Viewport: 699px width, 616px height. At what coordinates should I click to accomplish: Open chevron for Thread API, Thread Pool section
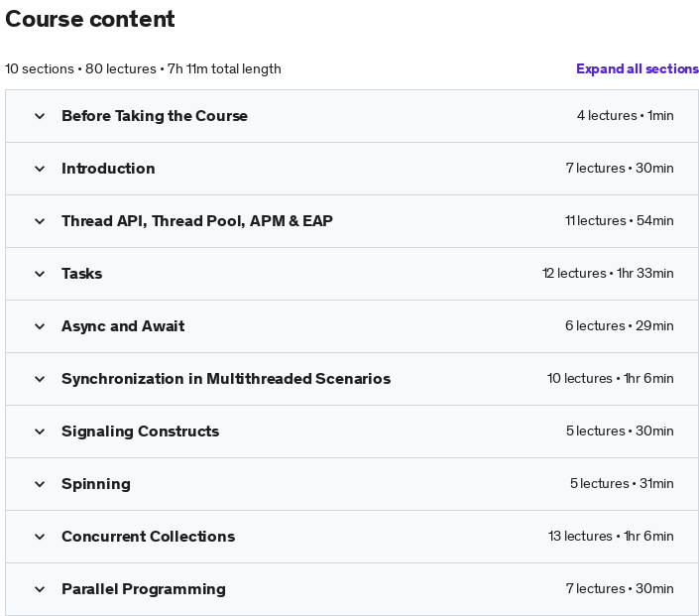coord(40,221)
